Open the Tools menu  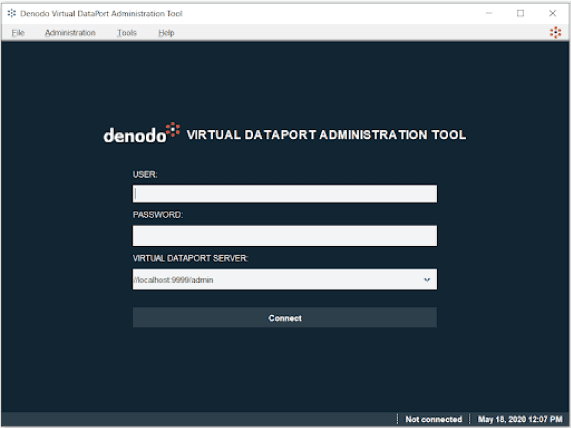tap(127, 33)
